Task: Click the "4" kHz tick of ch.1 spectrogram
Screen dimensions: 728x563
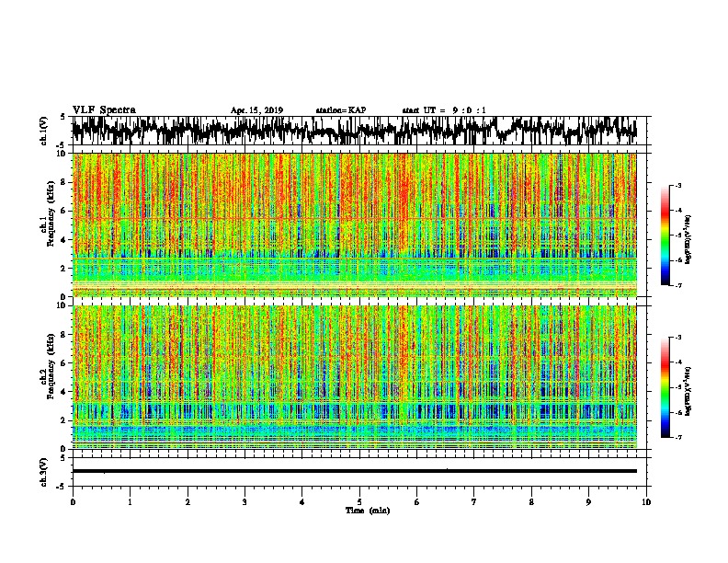Action: pyautogui.click(x=64, y=240)
